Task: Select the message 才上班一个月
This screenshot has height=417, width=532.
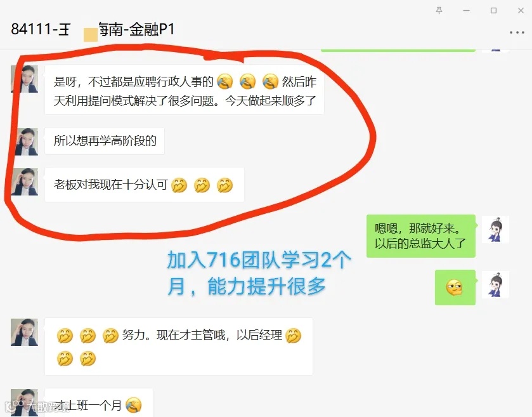Action: (99, 403)
